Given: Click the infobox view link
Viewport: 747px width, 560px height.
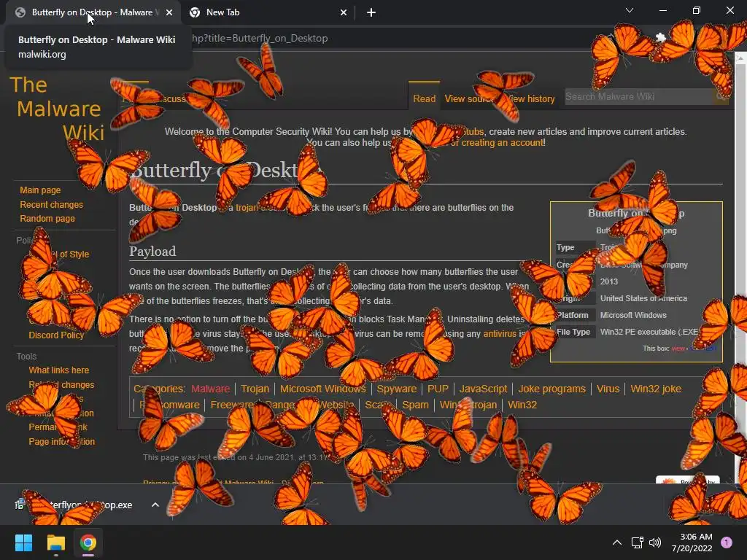Looking at the screenshot, I should (678, 349).
